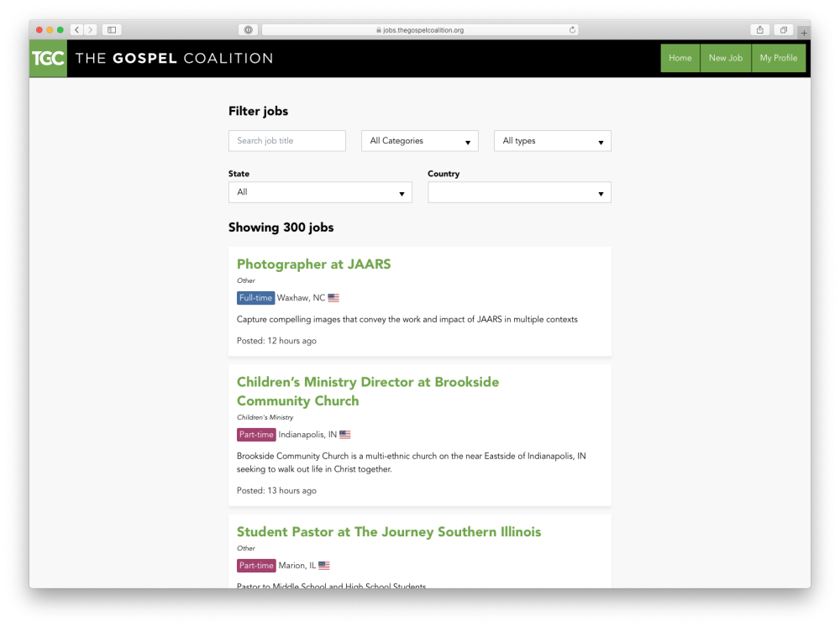Open the State selector dropdown
840x627 pixels.
[320, 192]
